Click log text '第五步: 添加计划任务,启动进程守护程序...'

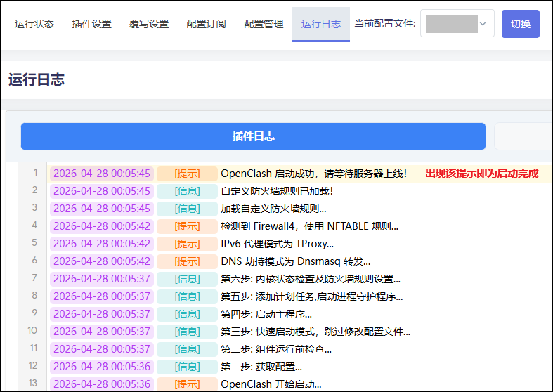tap(312, 296)
